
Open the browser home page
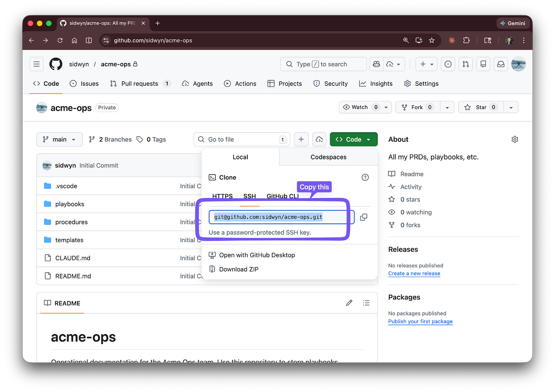coord(74,40)
